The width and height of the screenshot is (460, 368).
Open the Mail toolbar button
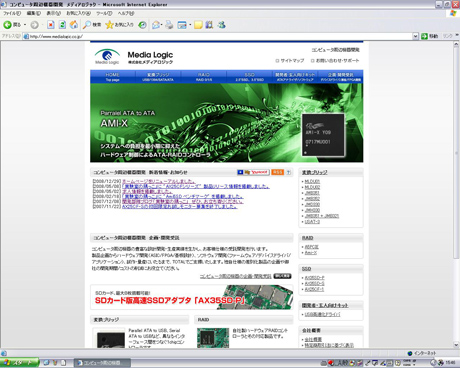coord(155,25)
